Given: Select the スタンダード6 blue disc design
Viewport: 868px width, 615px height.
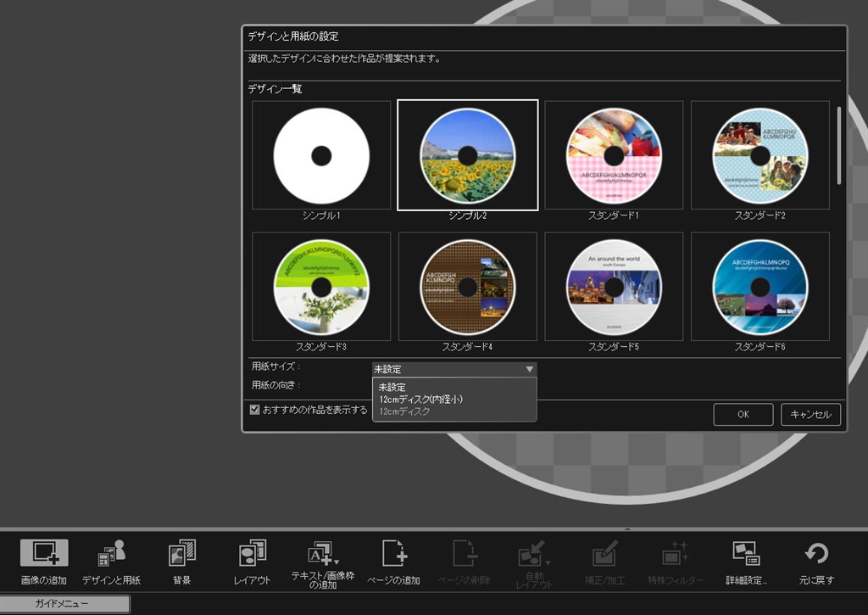Looking at the screenshot, I should (760, 287).
